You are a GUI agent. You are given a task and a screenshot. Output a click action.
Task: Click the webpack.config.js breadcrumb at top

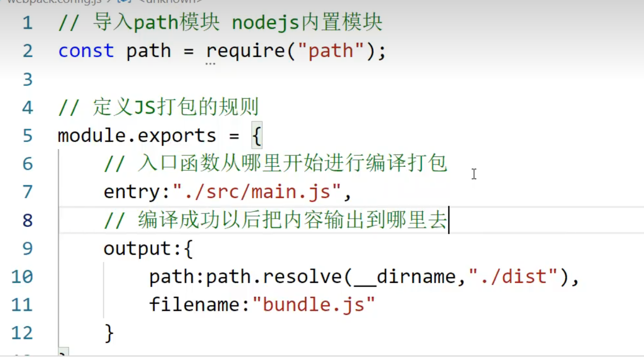[51, 2]
